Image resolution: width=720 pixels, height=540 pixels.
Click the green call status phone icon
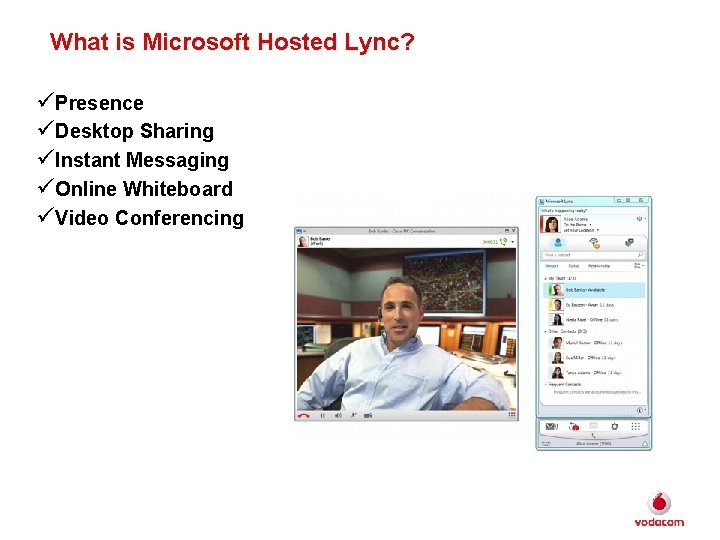click(x=504, y=242)
